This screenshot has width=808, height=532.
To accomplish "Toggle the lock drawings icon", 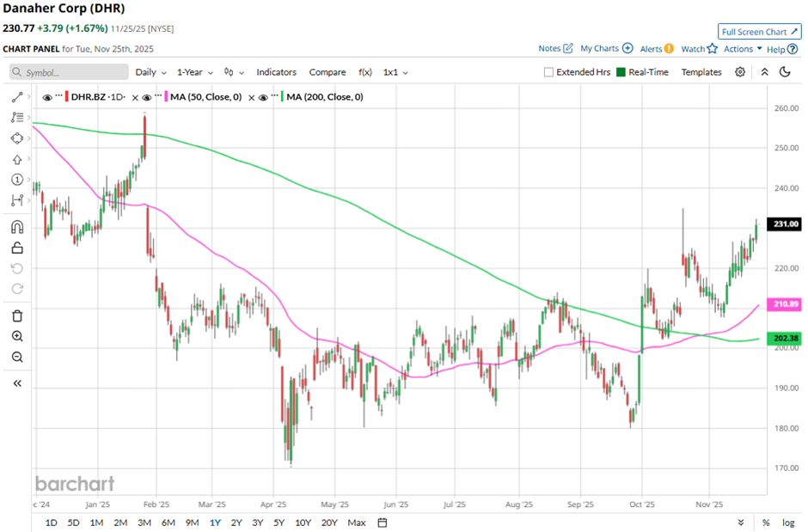I will click(17, 248).
